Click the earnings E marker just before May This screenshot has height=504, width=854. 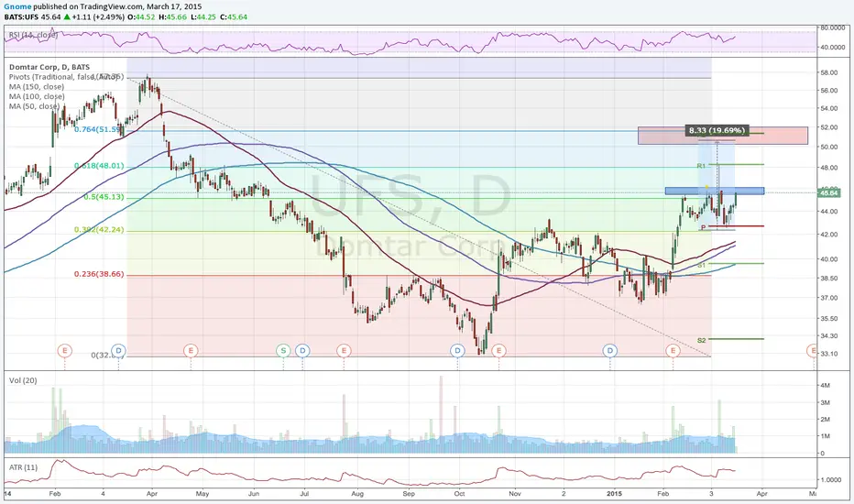190,350
